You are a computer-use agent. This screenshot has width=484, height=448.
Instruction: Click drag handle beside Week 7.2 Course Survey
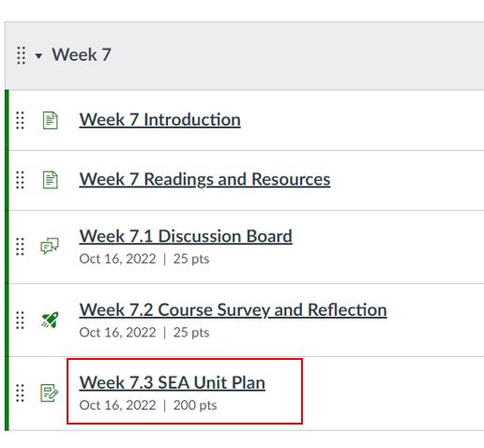[20, 321]
